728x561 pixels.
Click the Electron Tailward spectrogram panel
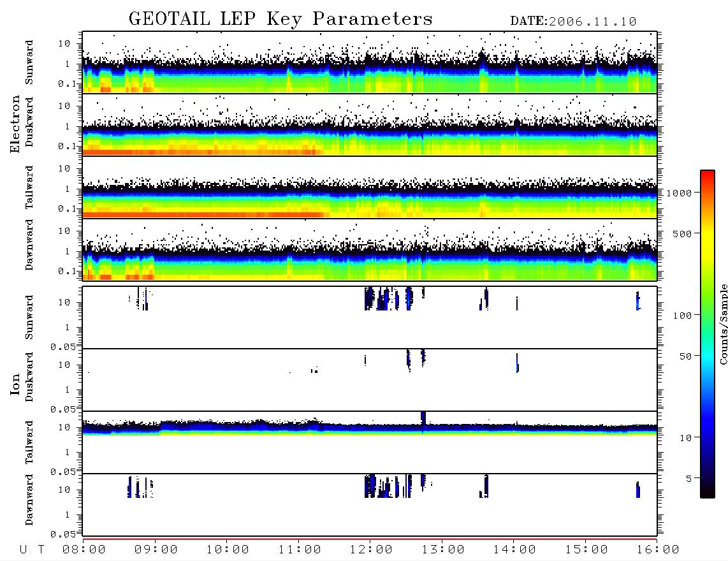coord(370,187)
